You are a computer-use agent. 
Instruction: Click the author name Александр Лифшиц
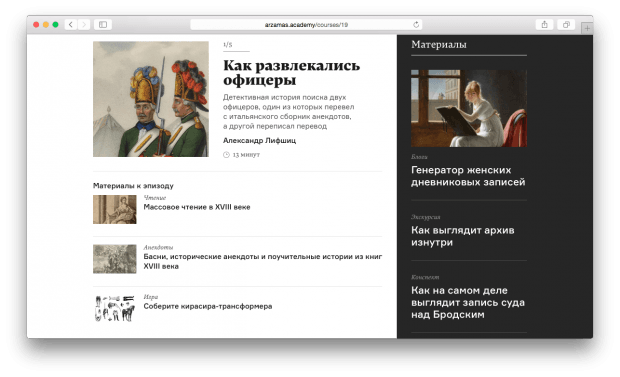[x=259, y=140]
